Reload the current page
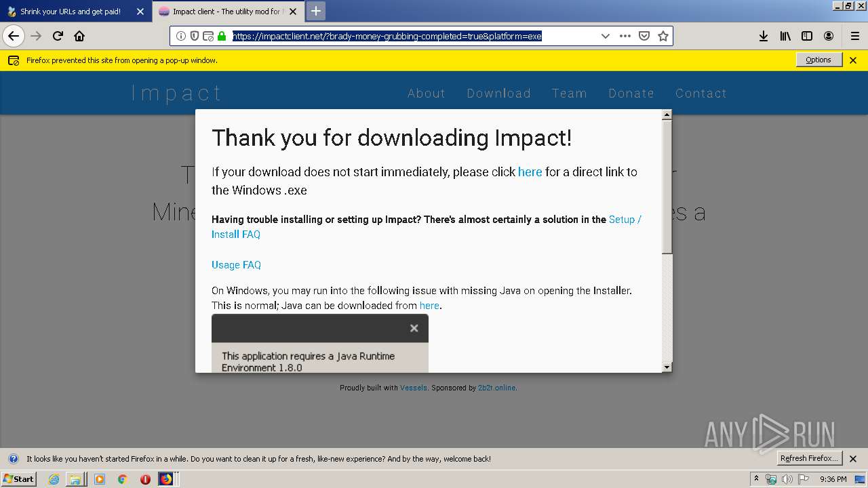Viewport: 868px width, 488px height. tap(58, 36)
